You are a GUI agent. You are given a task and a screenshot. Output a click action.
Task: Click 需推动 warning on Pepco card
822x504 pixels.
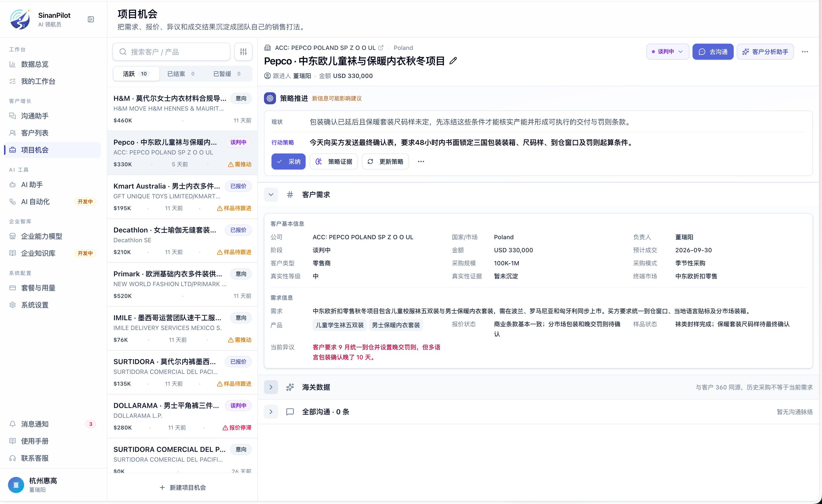(240, 164)
